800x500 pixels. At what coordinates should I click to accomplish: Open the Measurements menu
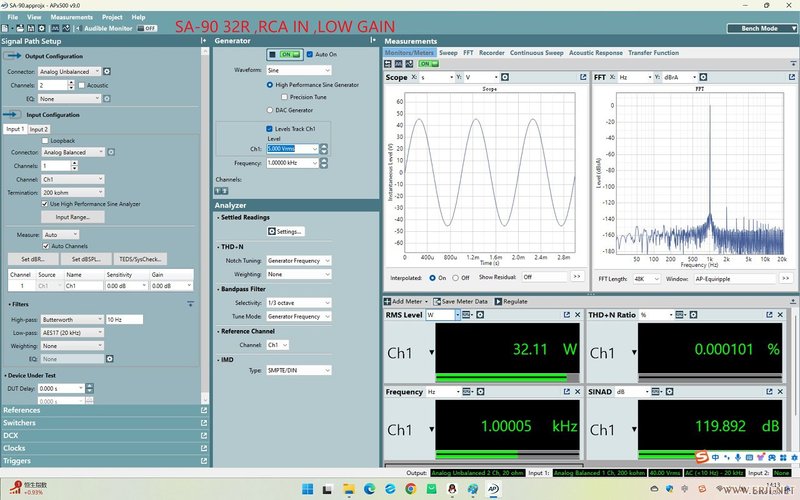point(71,17)
